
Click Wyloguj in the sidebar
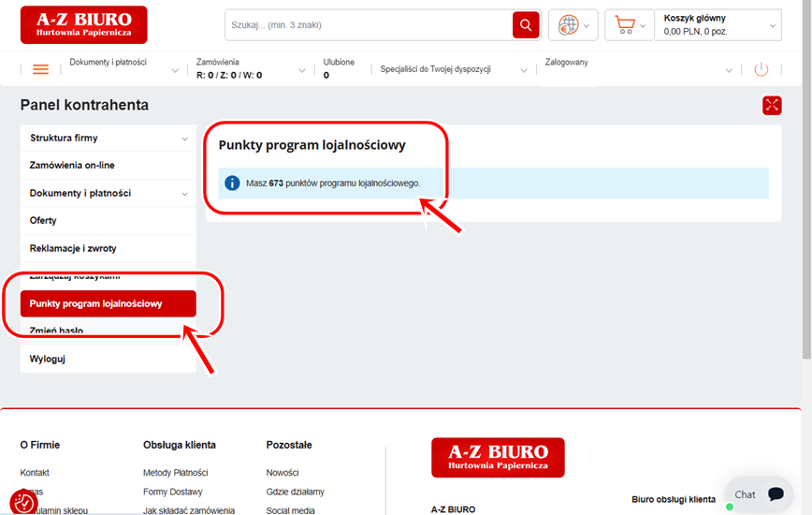click(x=109, y=359)
